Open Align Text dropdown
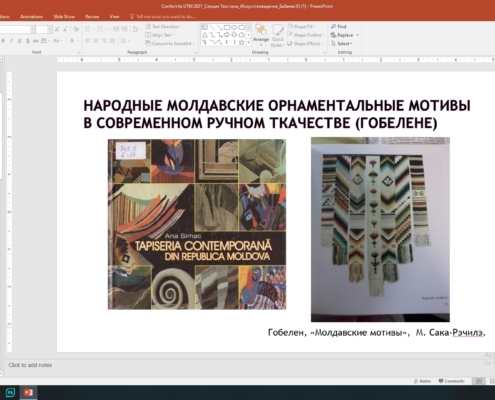The height and width of the screenshot is (400, 495). 160,35
